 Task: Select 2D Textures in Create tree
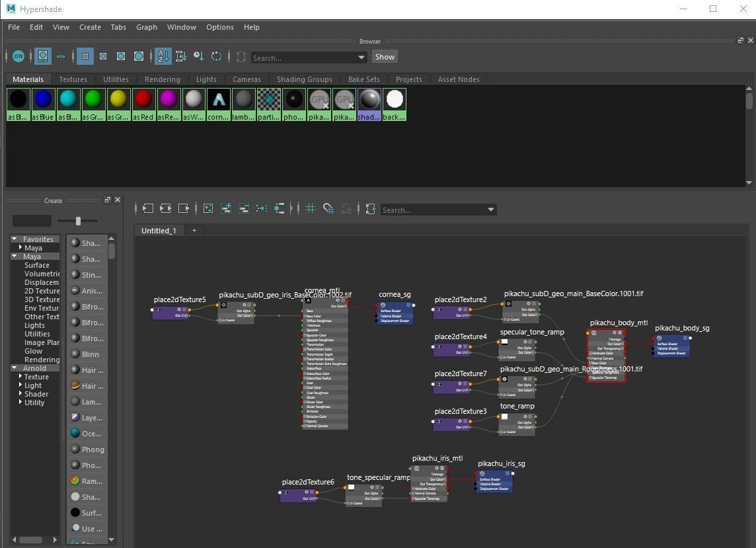pyautogui.click(x=42, y=291)
